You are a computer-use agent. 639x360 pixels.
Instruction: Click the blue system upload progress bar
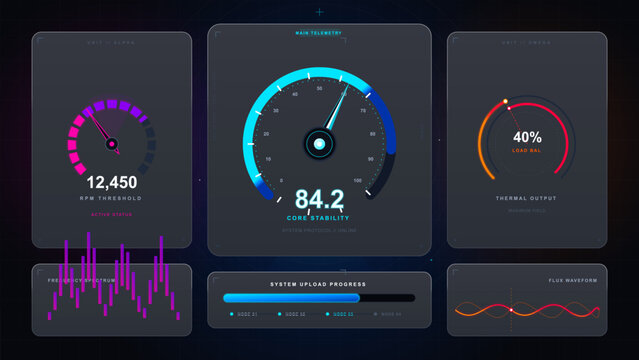(x=319, y=298)
